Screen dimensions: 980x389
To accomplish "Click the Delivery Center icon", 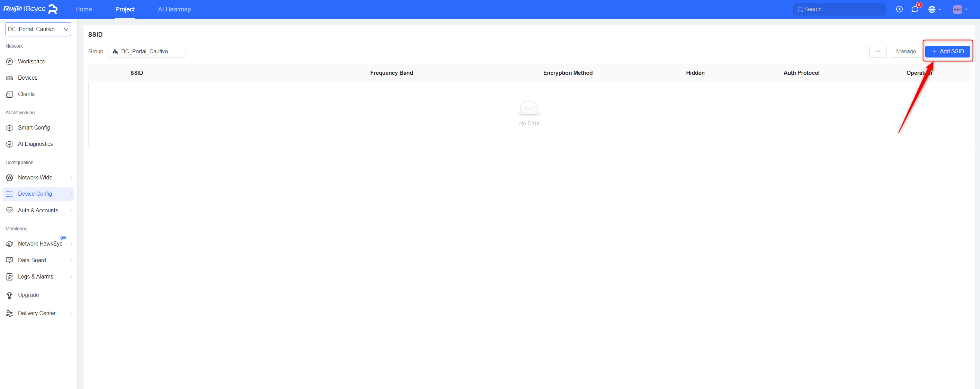I will [x=9, y=313].
